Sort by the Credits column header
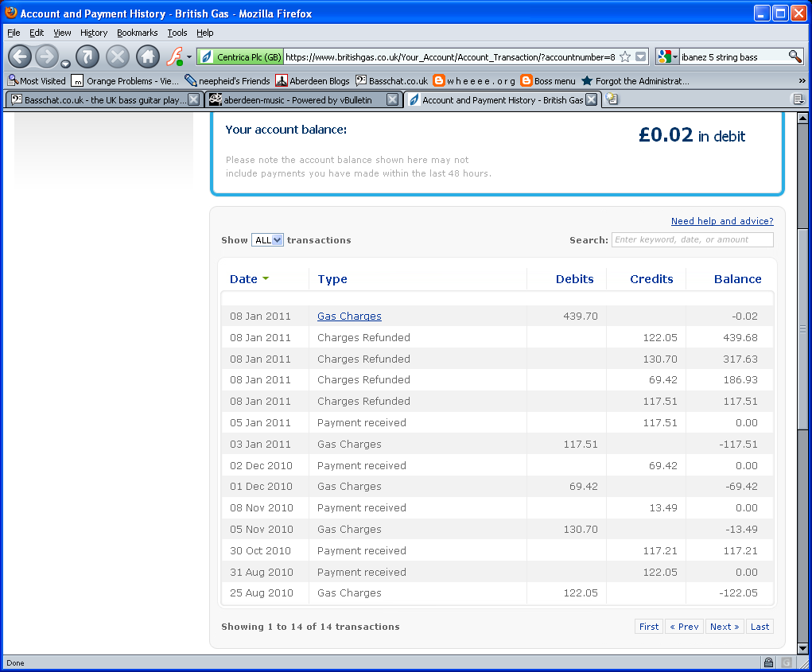 tap(651, 279)
